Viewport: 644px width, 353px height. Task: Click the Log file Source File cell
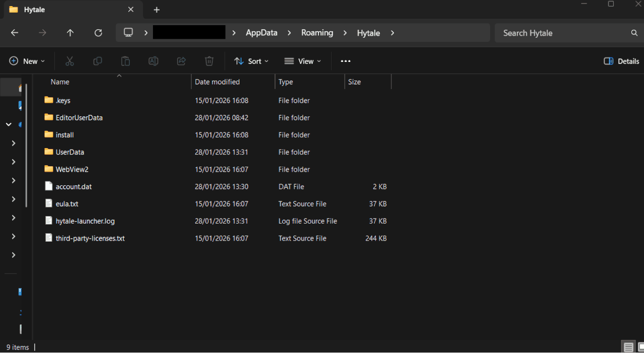tap(308, 221)
